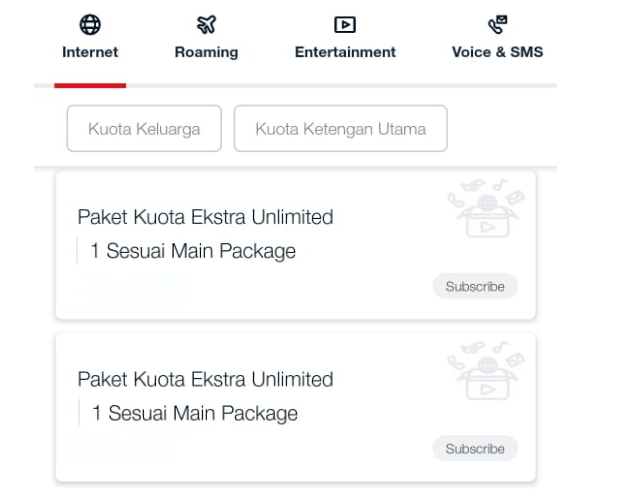Open the Roaming tab label
Image resolution: width=629 pixels, height=500 pixels.
207,53
